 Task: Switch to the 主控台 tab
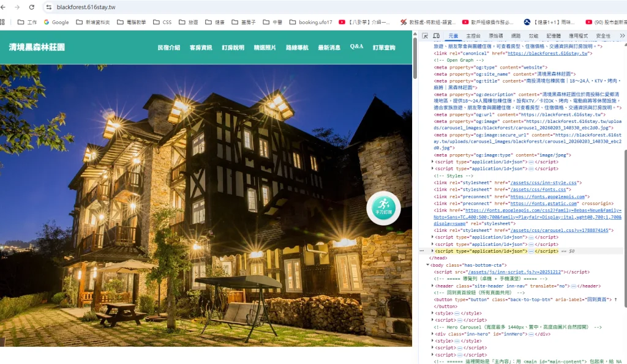coord(473,36)
